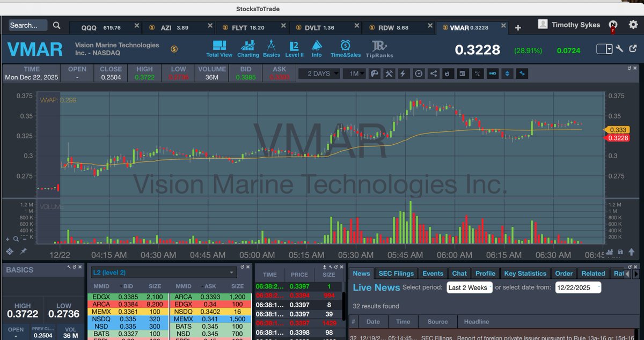The image size is (644, 340).
Task: Open the Order tab
Action: [564, 274]
